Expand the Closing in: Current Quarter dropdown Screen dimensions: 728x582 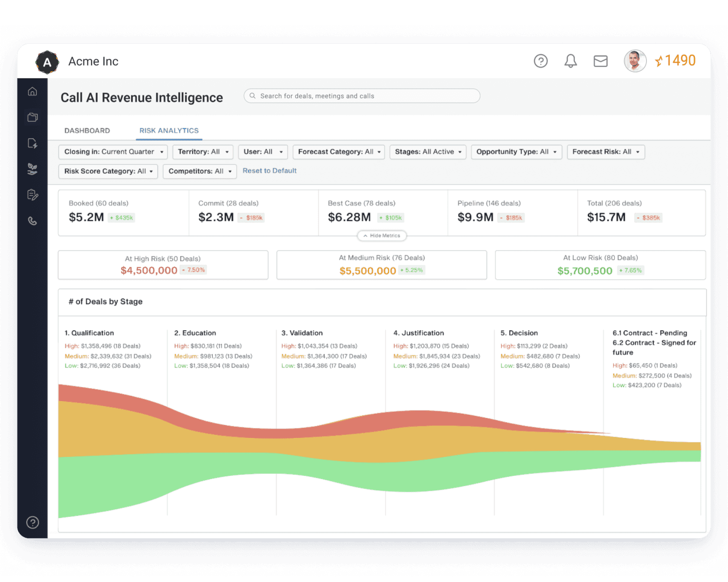pos(113,152)
